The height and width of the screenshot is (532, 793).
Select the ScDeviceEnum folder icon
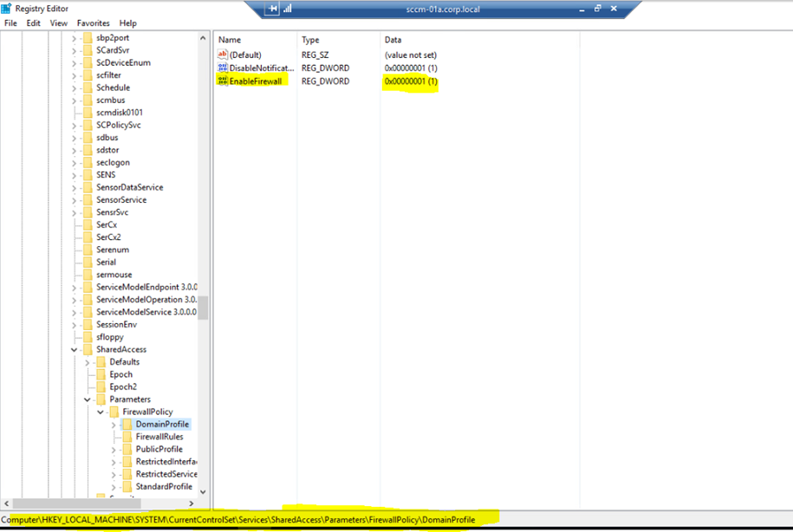coord(88,62)
